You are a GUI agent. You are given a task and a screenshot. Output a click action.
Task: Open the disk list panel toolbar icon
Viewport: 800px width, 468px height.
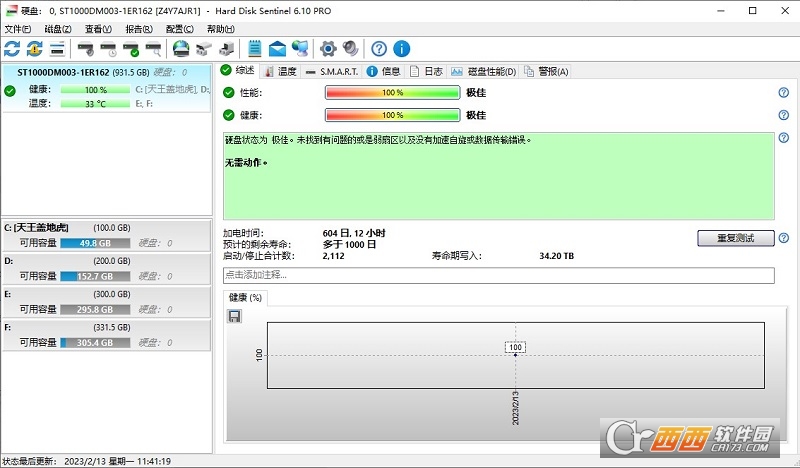(x=57, y=49)
